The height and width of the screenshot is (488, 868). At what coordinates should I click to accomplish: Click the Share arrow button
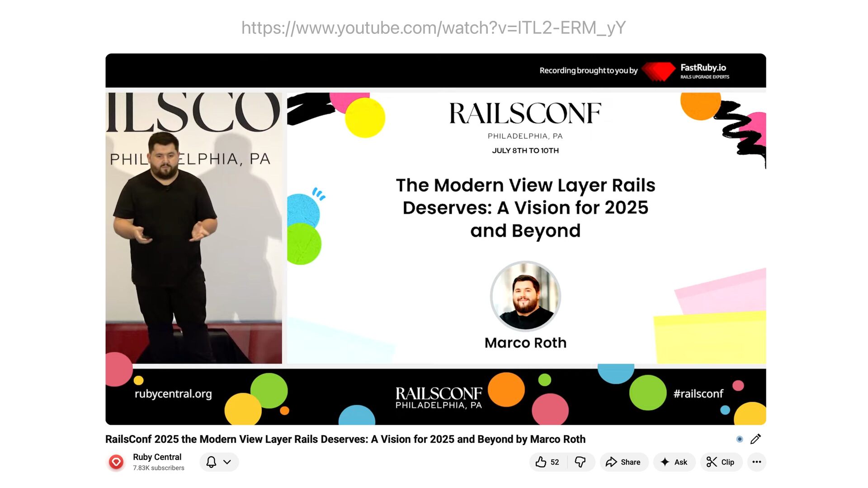click(x=624, y=462)
